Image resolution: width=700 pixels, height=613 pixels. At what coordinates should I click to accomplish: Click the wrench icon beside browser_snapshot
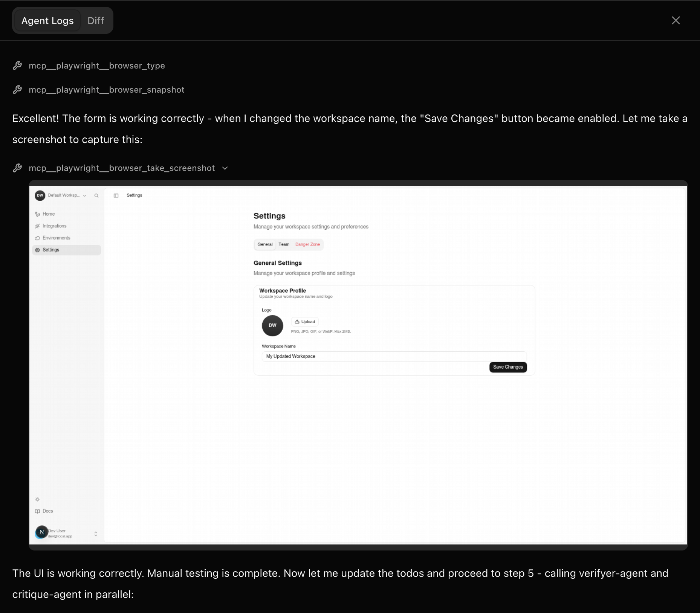click(18, 90)
